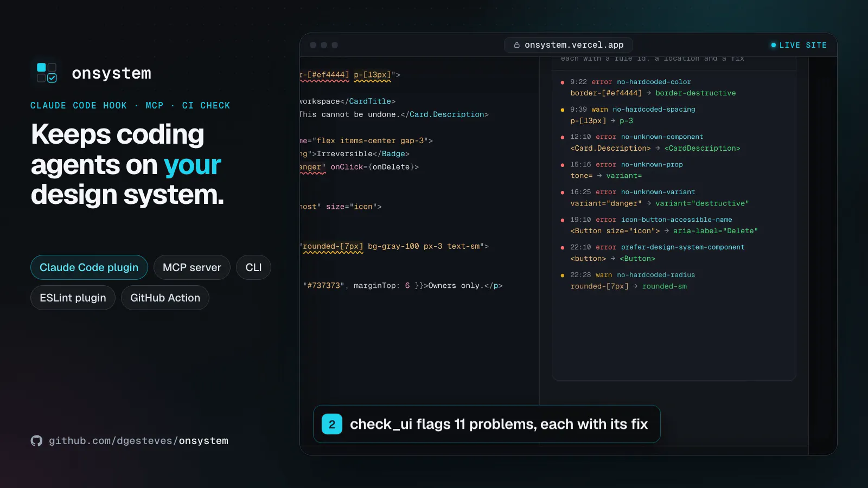868x488 pixels.
Task: Open the github.com/dgesteves/onsystem link
Action: pos(138,441)
